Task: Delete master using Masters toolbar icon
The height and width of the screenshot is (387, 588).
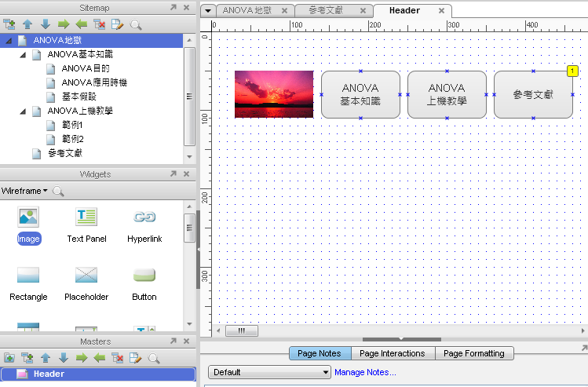Action: coord(118,358)
